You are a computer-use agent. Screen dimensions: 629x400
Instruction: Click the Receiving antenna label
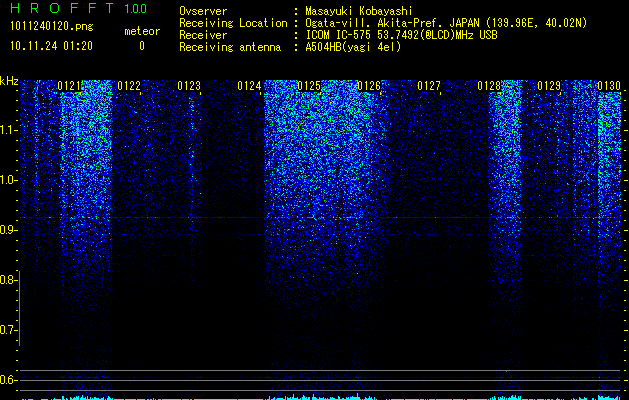coord(230,47)
